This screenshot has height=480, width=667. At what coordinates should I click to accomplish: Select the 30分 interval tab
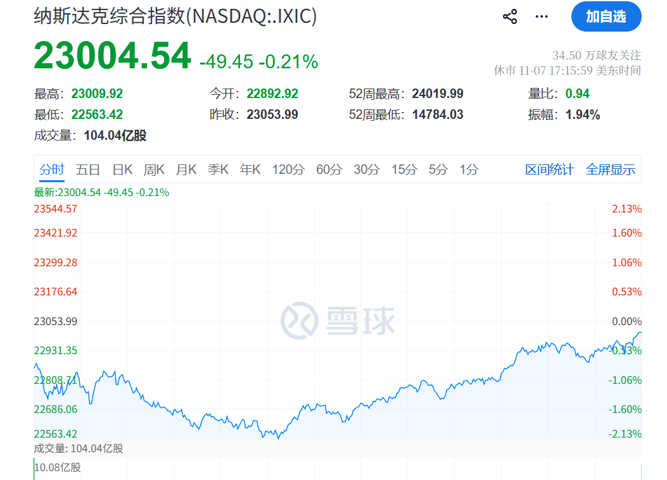367,169
